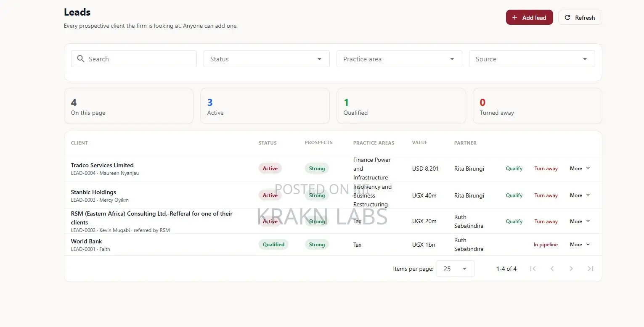
Task: Click the value UGX 40m
Action: coord(424,195)
